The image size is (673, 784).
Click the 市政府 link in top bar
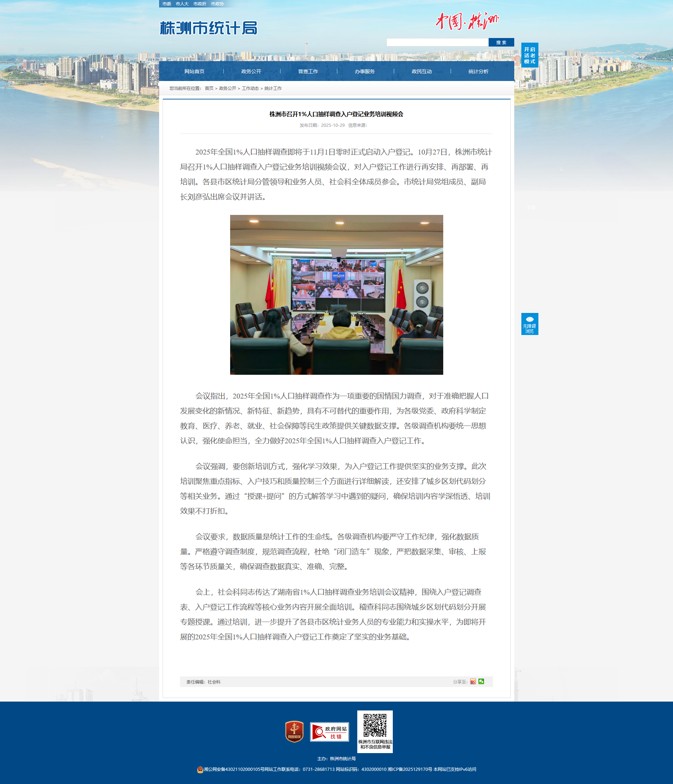(199, 4)
